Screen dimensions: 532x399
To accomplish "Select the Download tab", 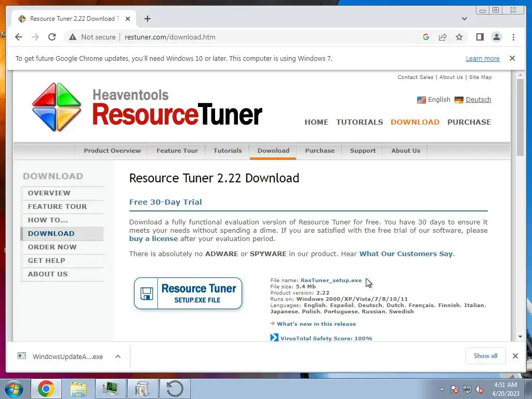I will pyautogui.click(x=273, y=151).
